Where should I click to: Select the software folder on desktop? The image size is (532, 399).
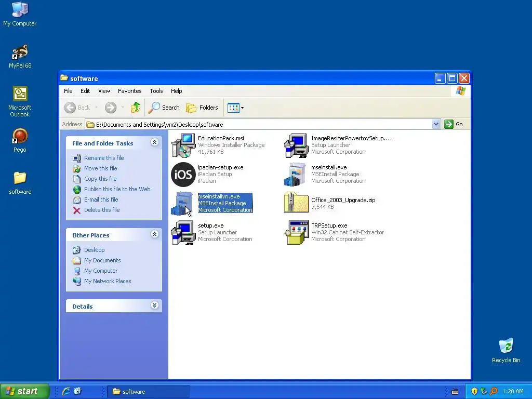coord(20,182)
